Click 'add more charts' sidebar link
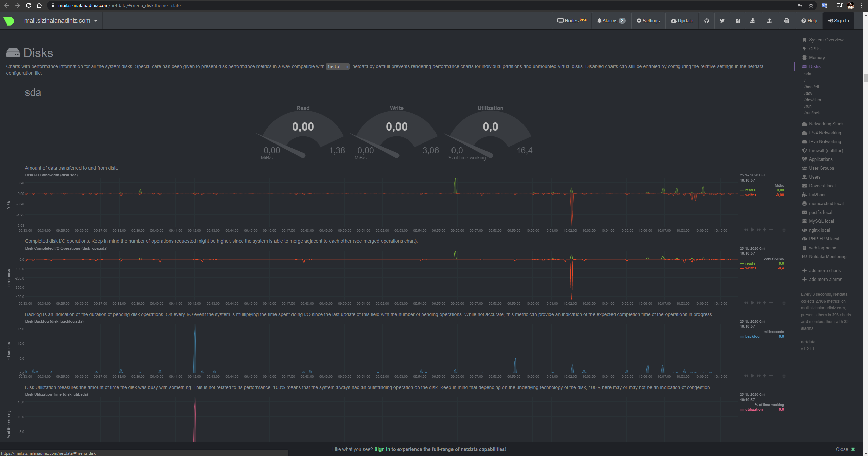Screen dimensions: 868x456 [x=825, y=270]
